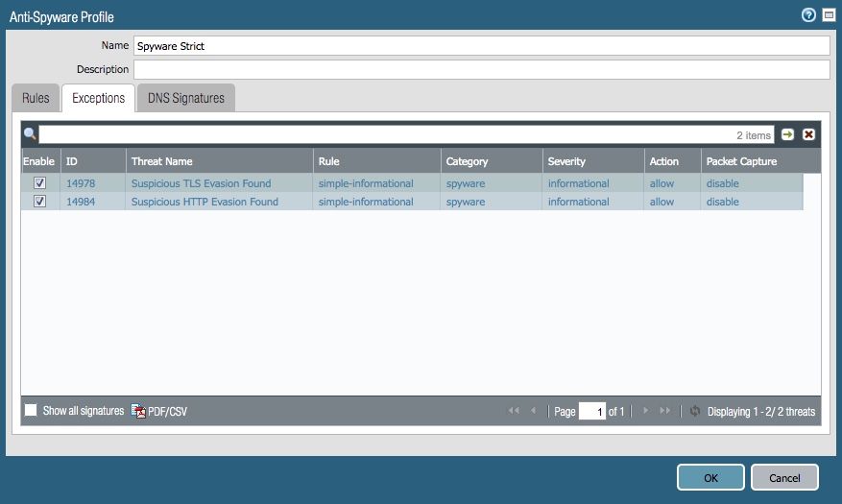The width and height of the screenshot is (842, 504).
Task: Click the green arrow apply filter icon
Action: pyautogui.click(x=788, y=134)
